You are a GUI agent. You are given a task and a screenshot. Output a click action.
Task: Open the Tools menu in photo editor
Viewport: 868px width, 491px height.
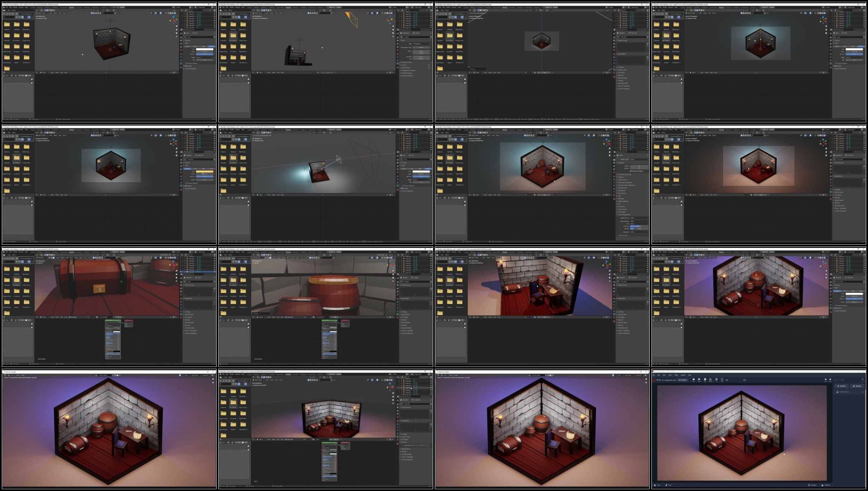tap(670, 375)
